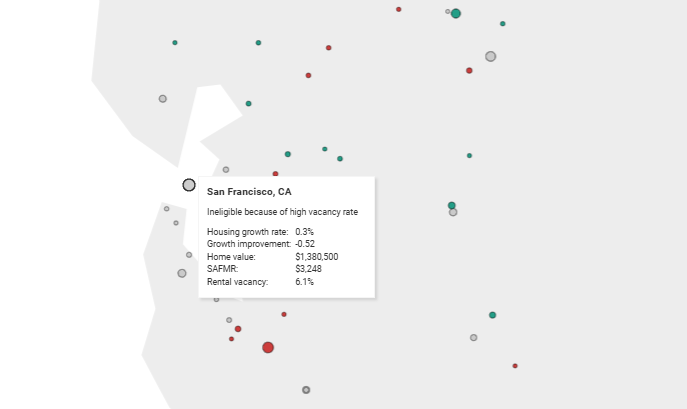
Task: Select the green marker overlapping a gray marker
Action: [452, 206]
